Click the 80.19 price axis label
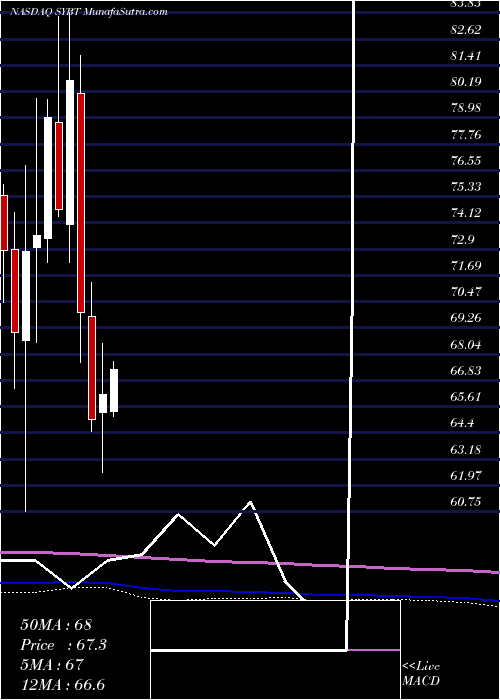Image resolution: width=500 pixels, height=700 pixels. coord(466,82)
